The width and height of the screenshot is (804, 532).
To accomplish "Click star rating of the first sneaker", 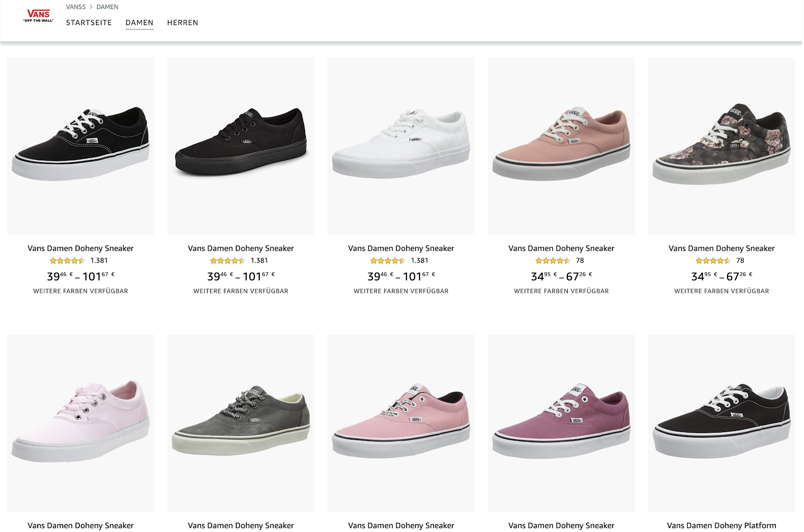I will point(67,261).
